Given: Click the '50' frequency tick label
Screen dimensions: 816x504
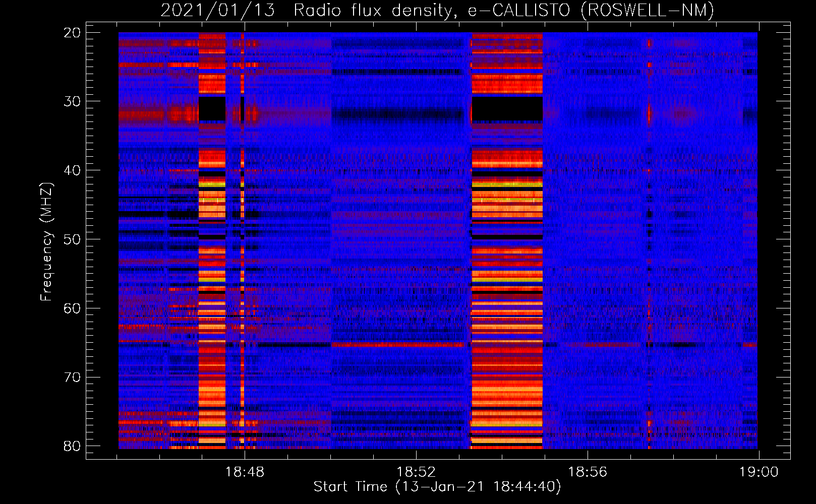Looking at the screenshot, I should click(73, 239).
